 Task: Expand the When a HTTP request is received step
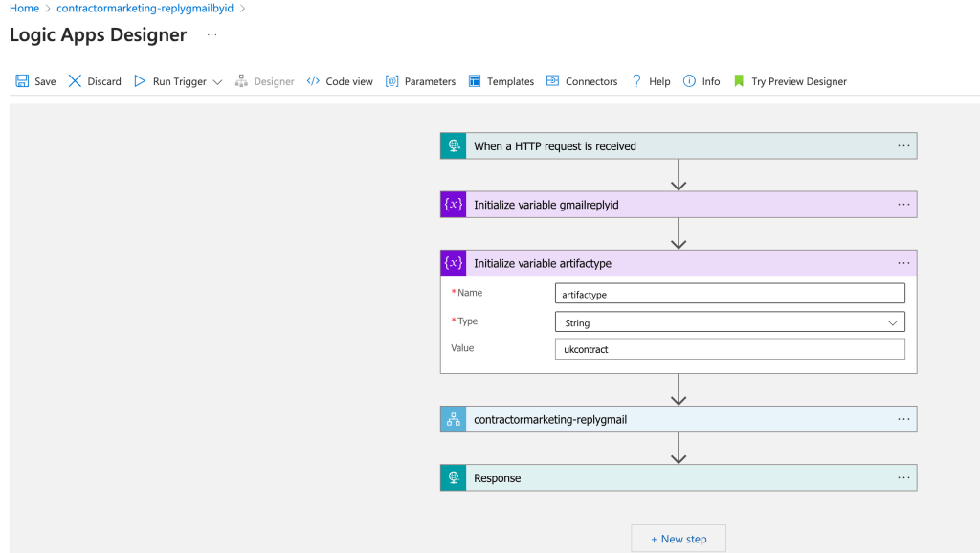[x=679, y=145]
